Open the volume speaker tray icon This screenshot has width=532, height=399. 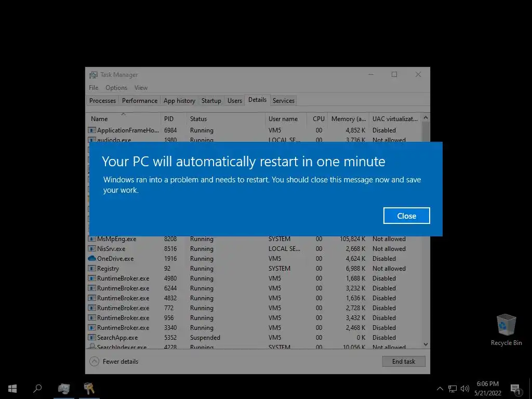(465, 389)
